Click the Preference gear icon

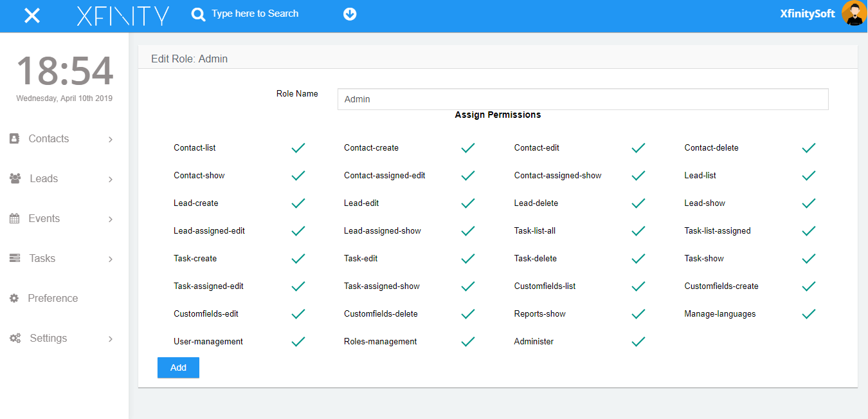coord(14,298)
